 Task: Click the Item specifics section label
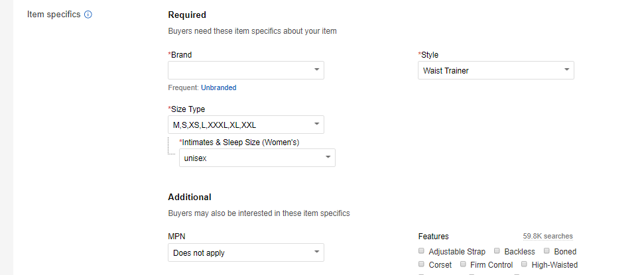tap(54, 15)
